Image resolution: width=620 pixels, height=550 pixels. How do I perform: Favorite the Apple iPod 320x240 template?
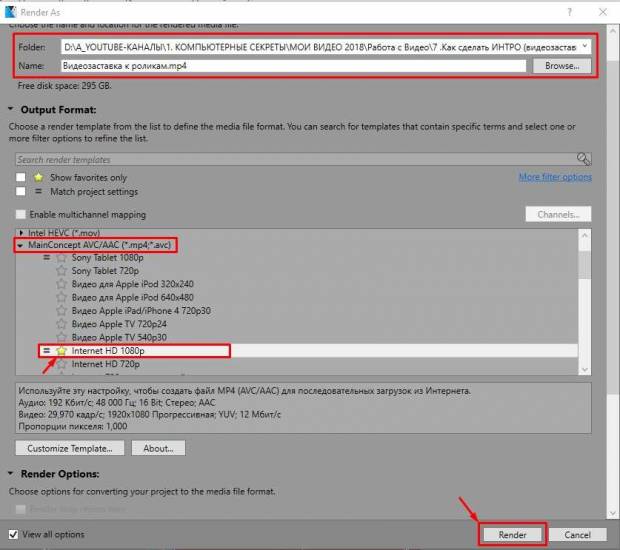coord(61,284)
